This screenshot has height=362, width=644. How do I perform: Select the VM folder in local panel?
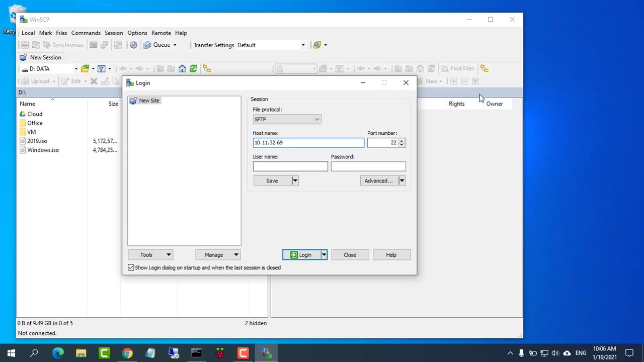coord(28,132)
